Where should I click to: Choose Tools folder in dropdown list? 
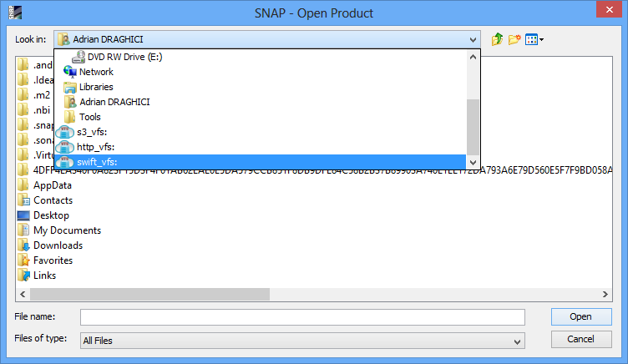[261, 117]
